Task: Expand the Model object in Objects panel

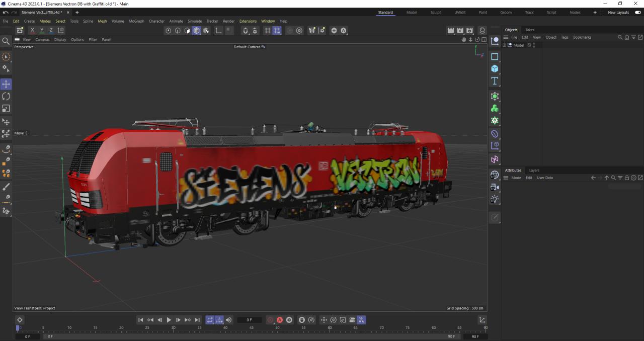Action: click(x=505, y=45)
